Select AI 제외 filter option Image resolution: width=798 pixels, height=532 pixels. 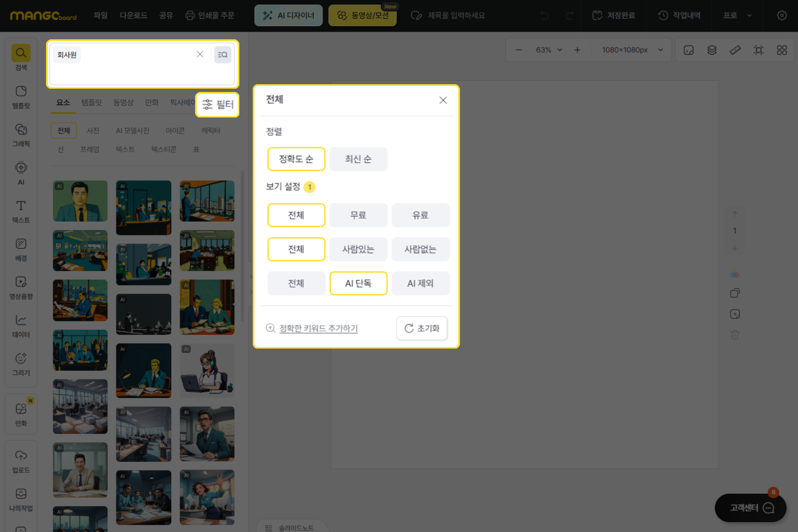(420, 283)
